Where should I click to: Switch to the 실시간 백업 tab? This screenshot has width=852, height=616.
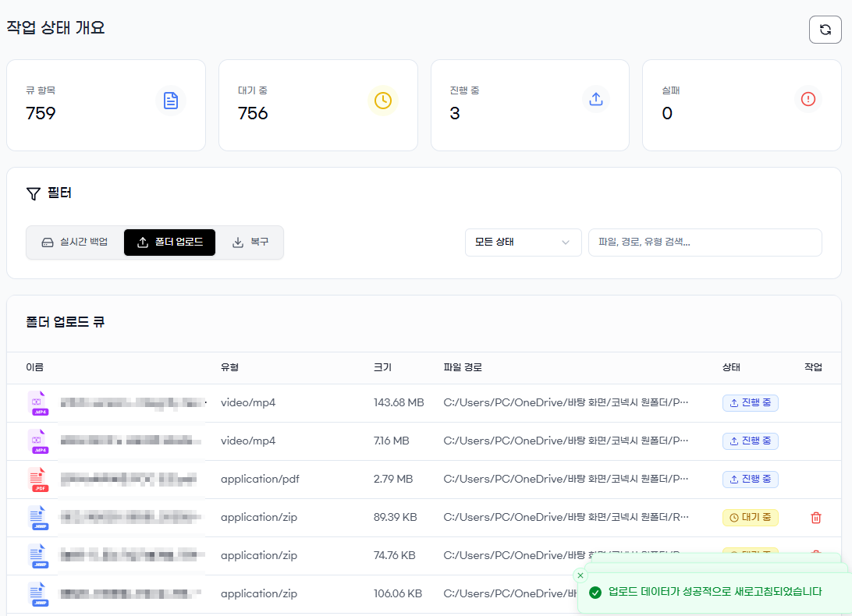point(75,243)
